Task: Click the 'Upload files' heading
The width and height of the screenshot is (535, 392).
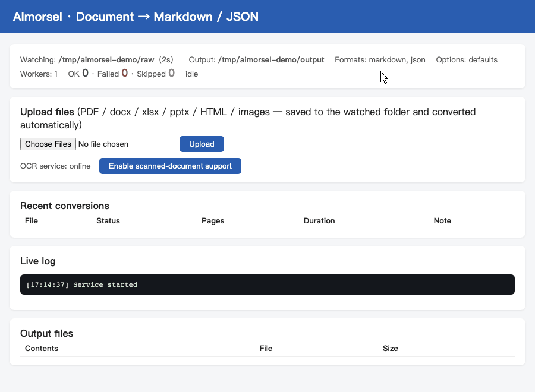Action: (47, 112)
